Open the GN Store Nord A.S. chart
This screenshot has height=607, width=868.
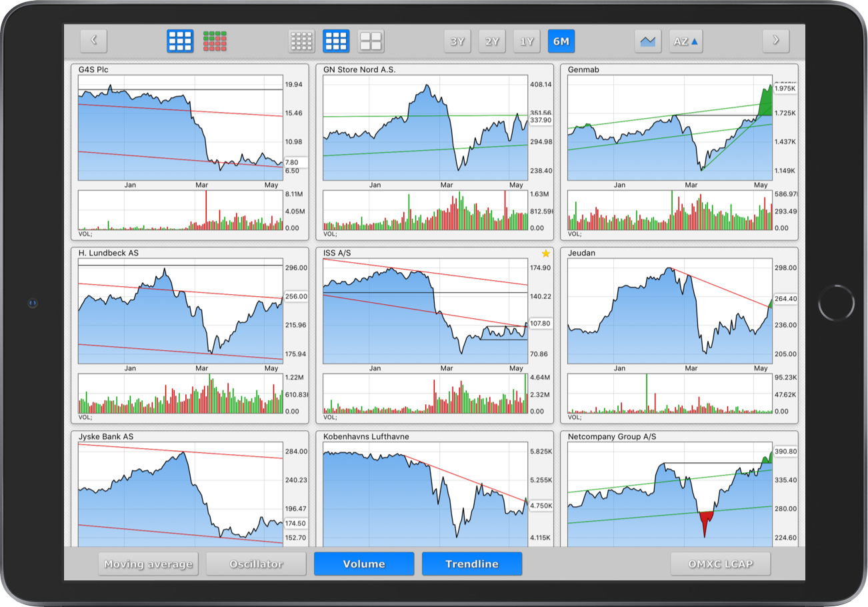click(425, 127)
